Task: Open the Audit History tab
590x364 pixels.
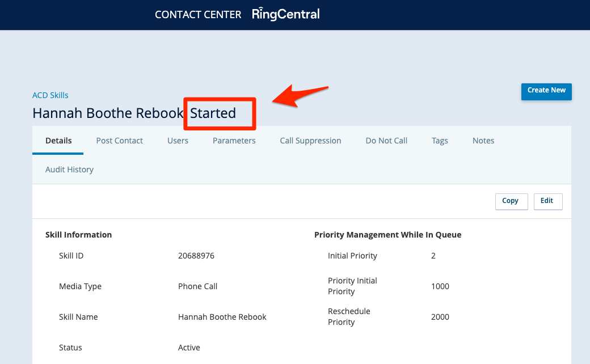Action: coord(69,170)
